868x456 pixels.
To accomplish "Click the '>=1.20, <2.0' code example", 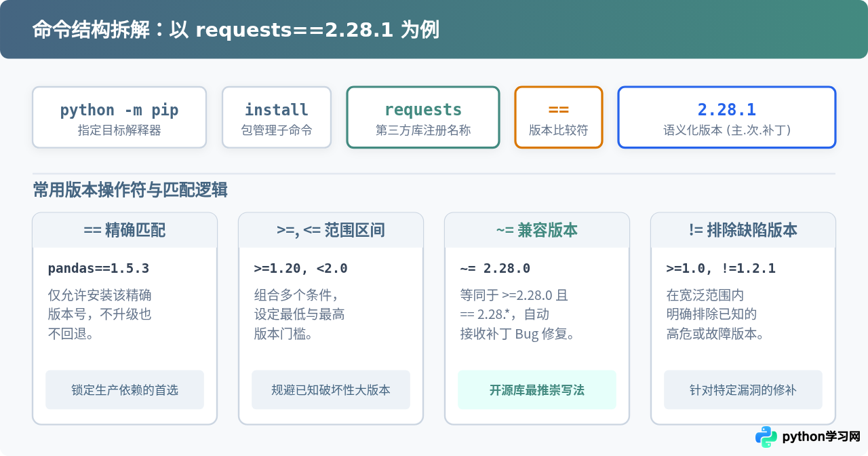I will point(300,268).
